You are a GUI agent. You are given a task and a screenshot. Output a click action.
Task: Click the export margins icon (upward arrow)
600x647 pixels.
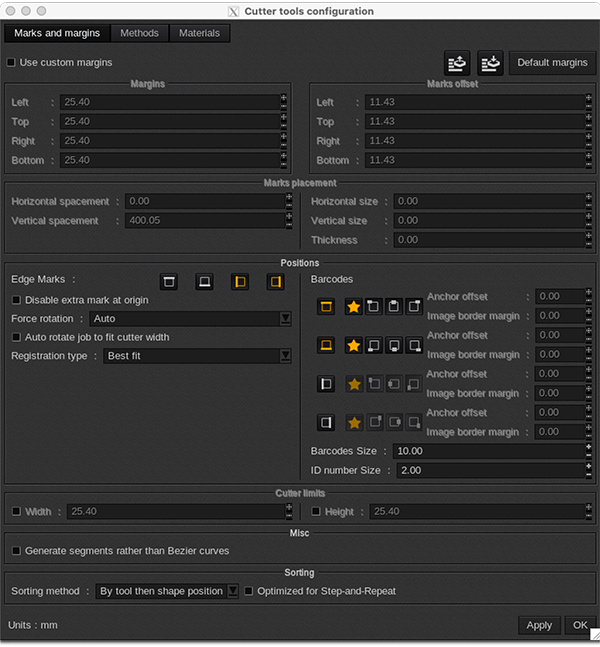point(457,63)
